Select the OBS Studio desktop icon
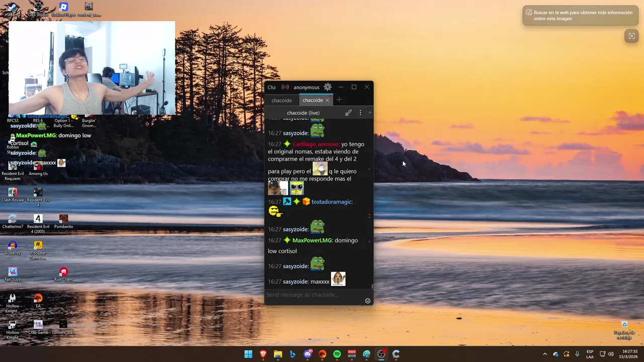Screen dimensions: 644x362 click(x=38, y=10)
